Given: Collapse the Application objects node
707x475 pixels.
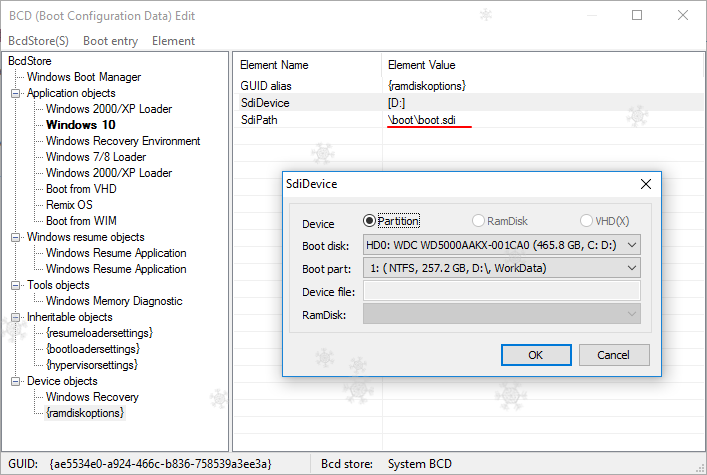Looking at the screenshot, I should (x=15, y=93).
